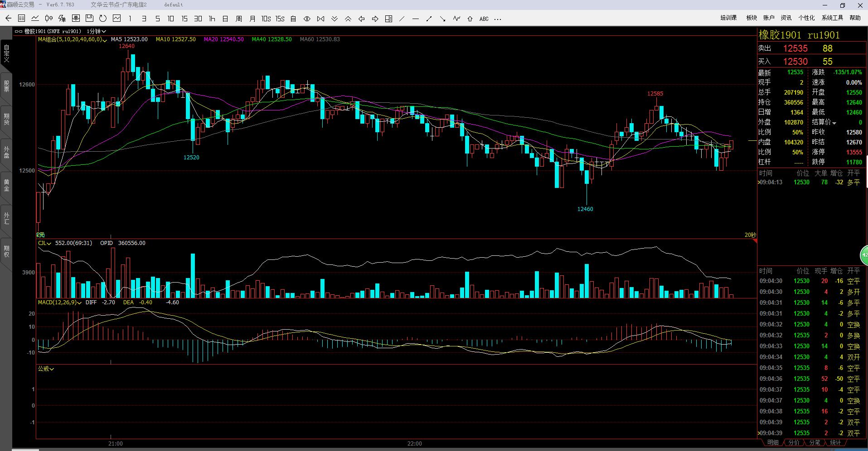Click the back arrow in the toolbar
868x451 pixels.
(x=8, y=19)
